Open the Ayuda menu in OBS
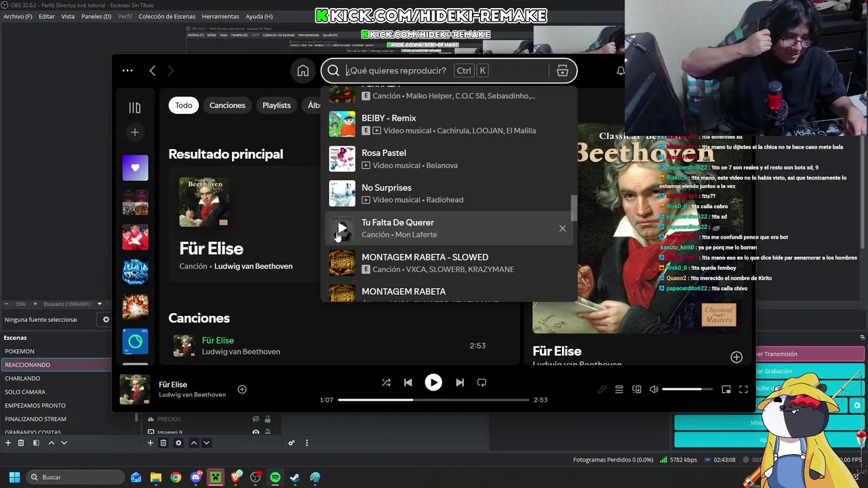 (x=259, y=16)
